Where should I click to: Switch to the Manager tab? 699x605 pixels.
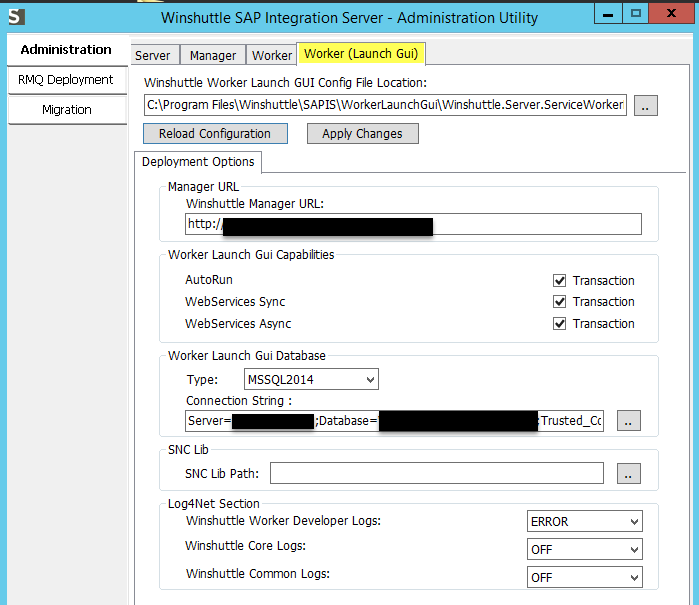213,55
